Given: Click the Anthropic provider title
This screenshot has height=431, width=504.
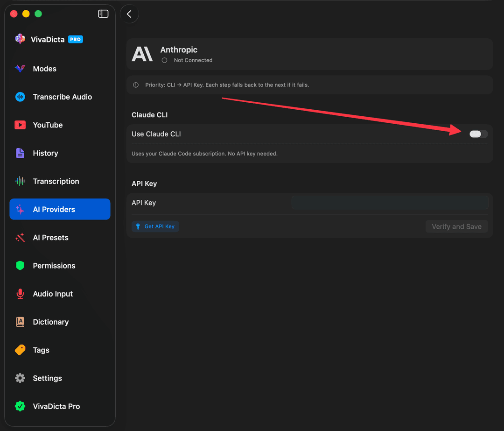Looking at the screenshot, I should tap(179, 50).
